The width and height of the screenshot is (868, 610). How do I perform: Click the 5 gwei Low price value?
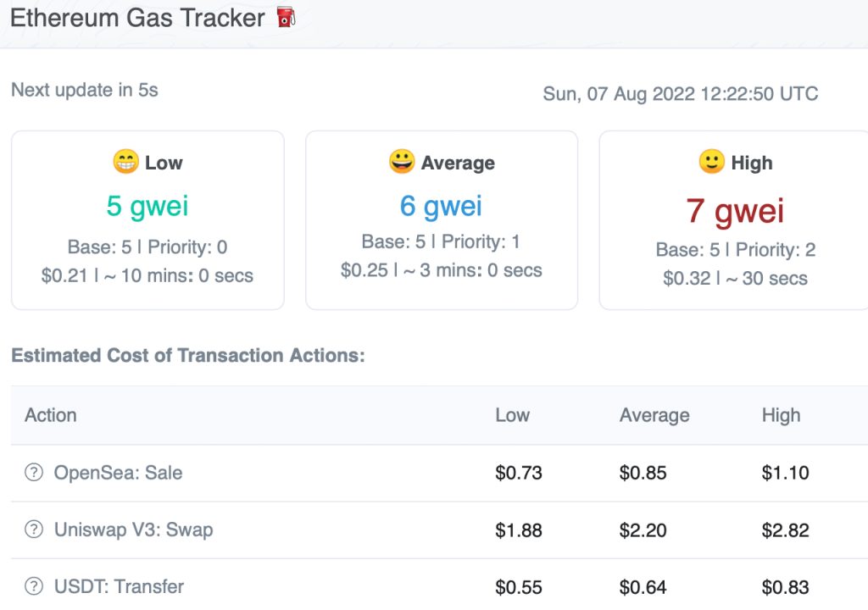147,206
